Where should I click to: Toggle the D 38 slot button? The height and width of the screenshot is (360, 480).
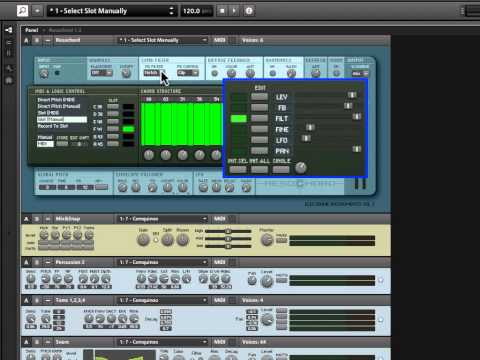coord(113,114)
